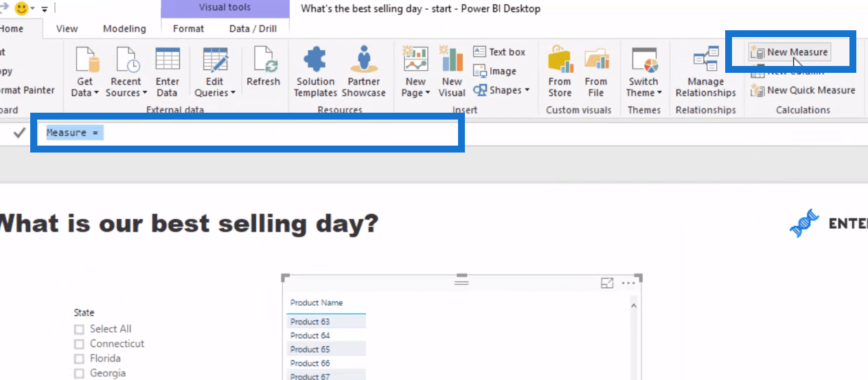Switch to the Format ribbon tab
868x380 pixels.
click(x=188, y=29)
